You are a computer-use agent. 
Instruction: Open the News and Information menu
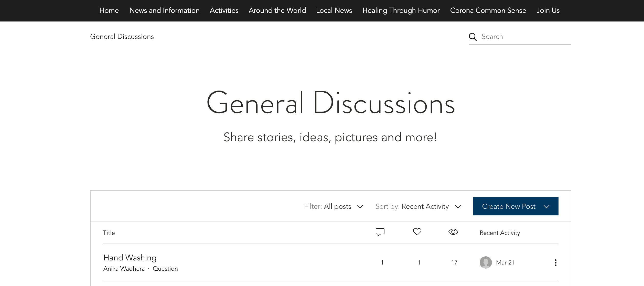tap(164, 10)
